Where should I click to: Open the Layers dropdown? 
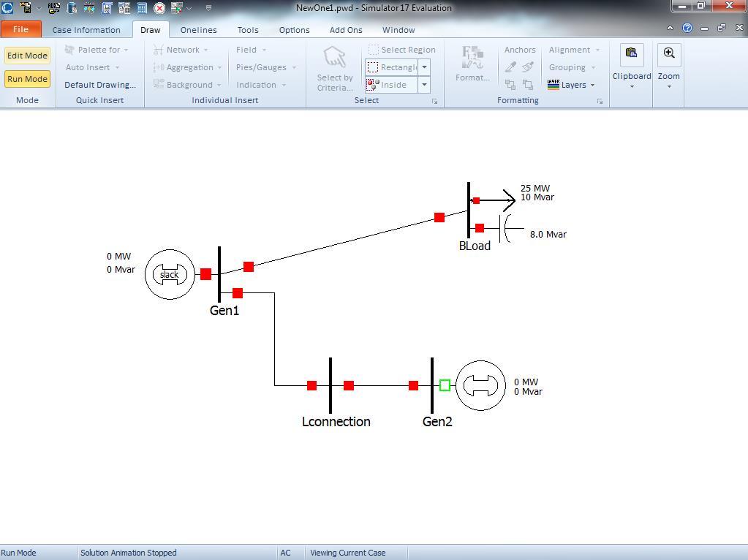[571, 85]
